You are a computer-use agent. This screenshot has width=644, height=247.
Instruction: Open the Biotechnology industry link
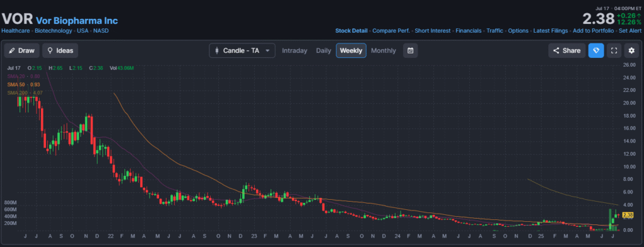pos(53,31)
